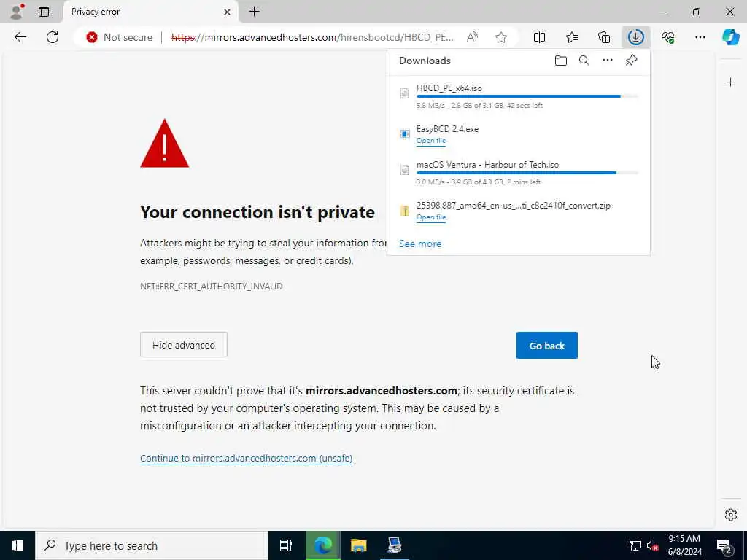Image resolution: width=747 pixels, height=560 pixels.
Task: Click the browser Back arrow
Action: tap(20, 37)
